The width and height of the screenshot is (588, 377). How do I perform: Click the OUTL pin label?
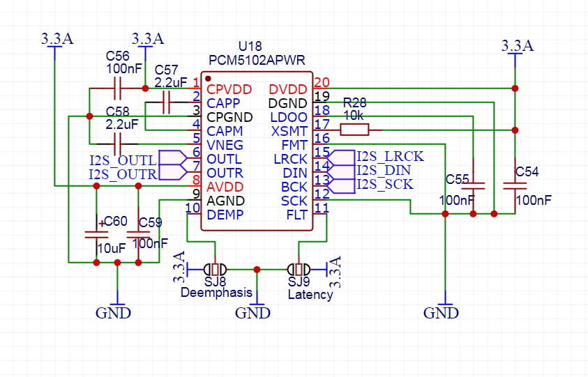(x=225, y=159)
